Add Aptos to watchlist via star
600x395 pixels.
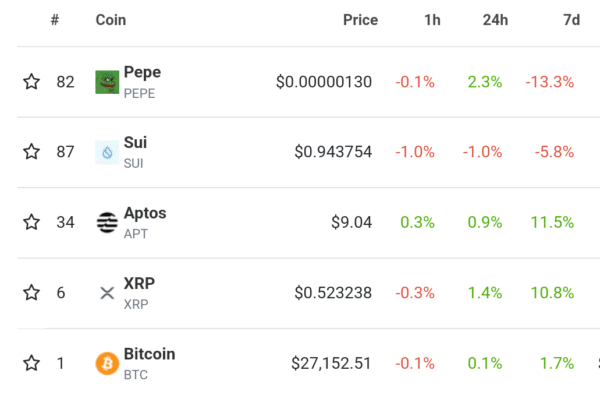point(31,222)
